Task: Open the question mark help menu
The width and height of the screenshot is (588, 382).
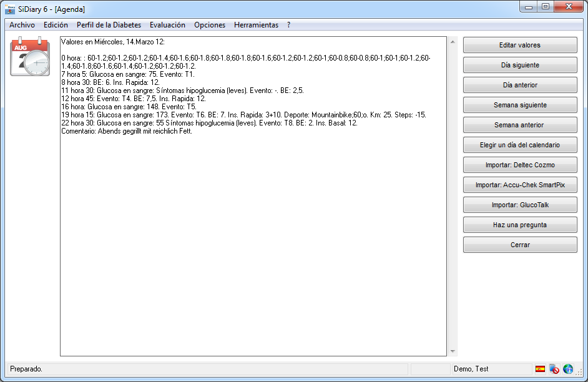Action: pyautogui.click(x=288, y=25)
